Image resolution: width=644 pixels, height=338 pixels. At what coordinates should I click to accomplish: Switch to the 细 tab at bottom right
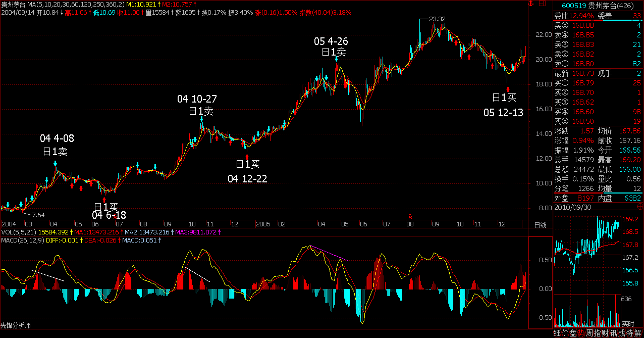557,333
